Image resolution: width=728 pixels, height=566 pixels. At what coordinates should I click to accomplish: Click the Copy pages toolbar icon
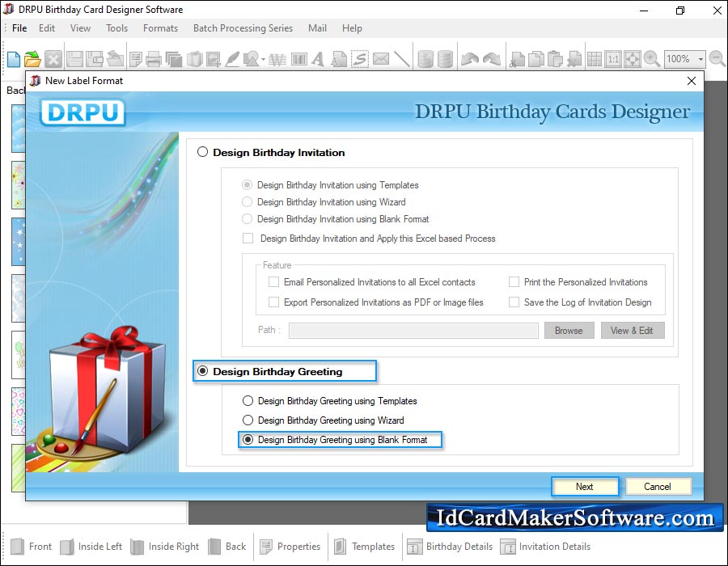pyautogui.click(x=536, y=59)
